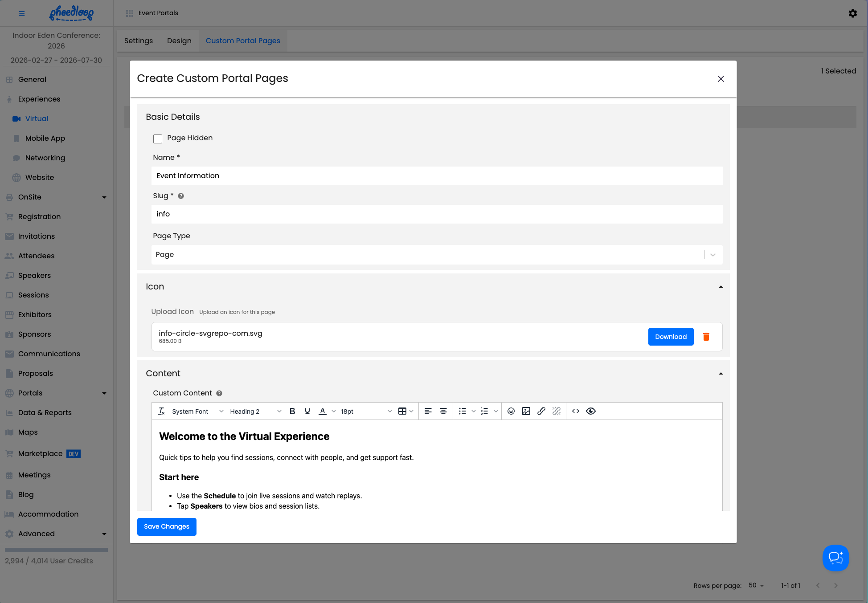This screenshot has height=603, width=868.
Task: Collapse the Icon section
Action: click(721, 287)
